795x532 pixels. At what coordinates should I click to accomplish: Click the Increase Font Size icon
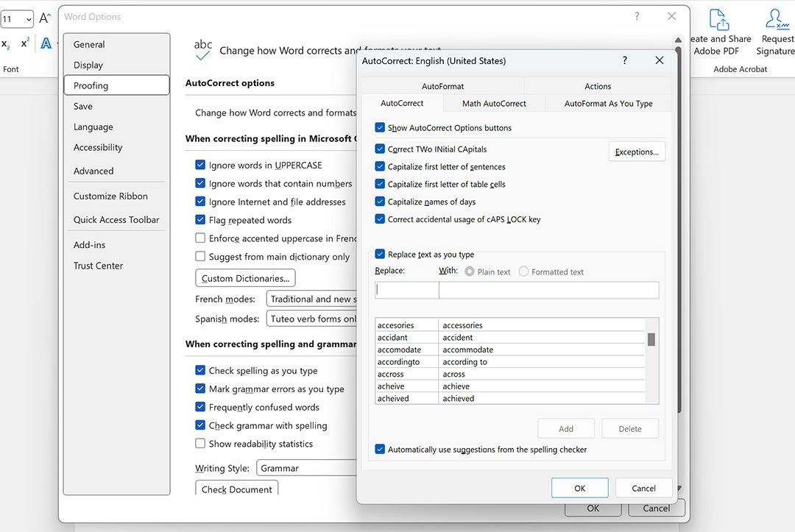tap(45, 19)
